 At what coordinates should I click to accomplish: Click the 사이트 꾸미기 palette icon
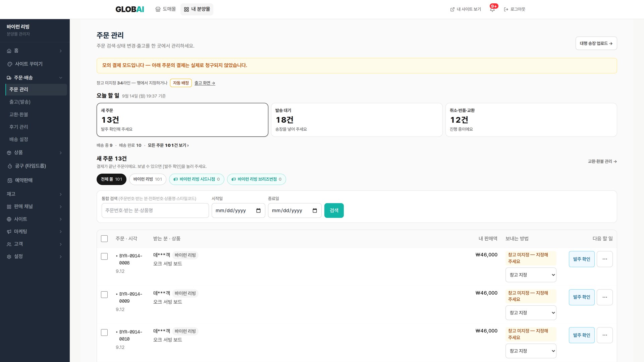(10, 64)
